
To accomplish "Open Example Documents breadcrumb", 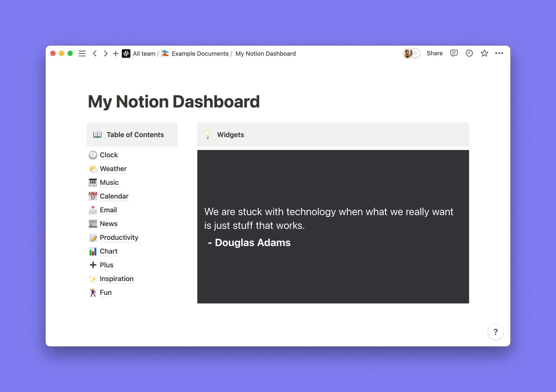I will 200,53.
